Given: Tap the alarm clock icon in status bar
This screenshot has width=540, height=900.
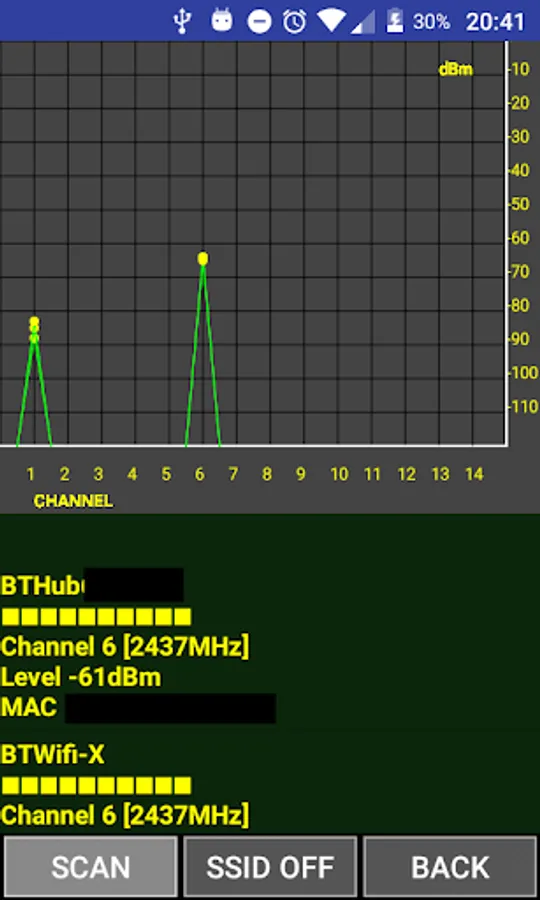Looking at the screenshot, I should coord(294,21).
